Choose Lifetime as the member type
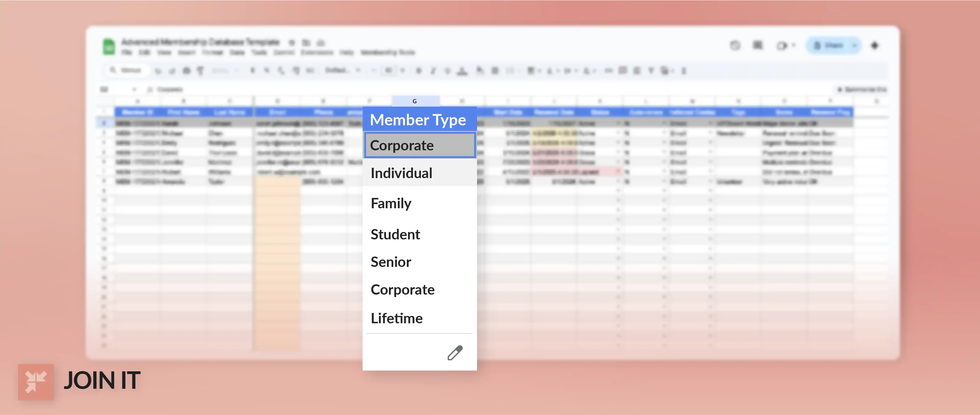The width and height of the screenshot is (980, 415). [396, 318]
